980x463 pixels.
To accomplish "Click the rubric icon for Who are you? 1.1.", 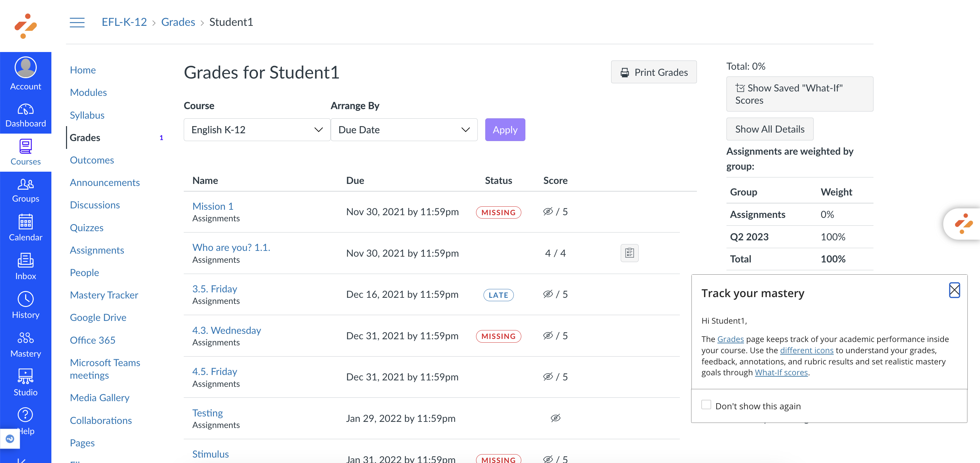I will pos(629,253).
